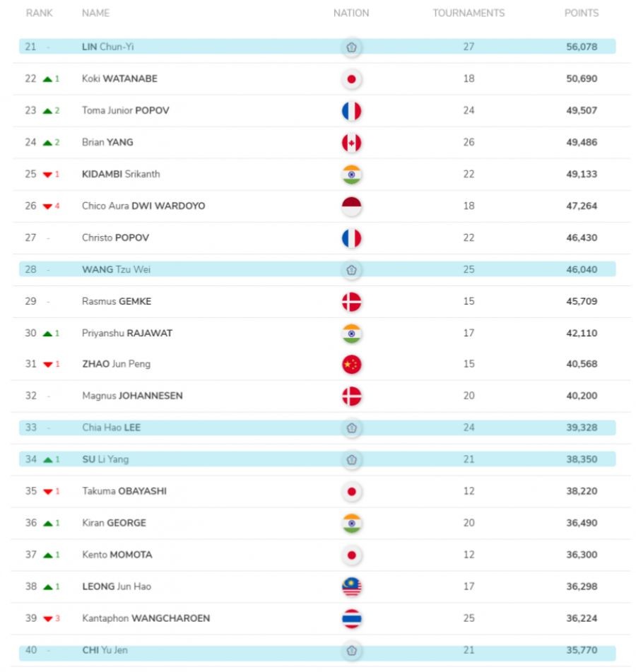
Task: Click the India flag beside Kidambi Srikanth
Action: (x=351, y=175)
